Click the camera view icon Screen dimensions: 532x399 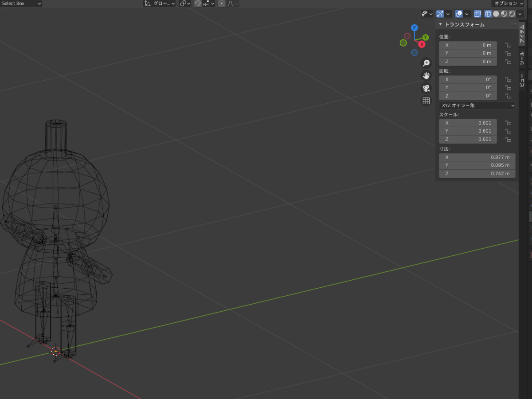[x=426, y=88]
